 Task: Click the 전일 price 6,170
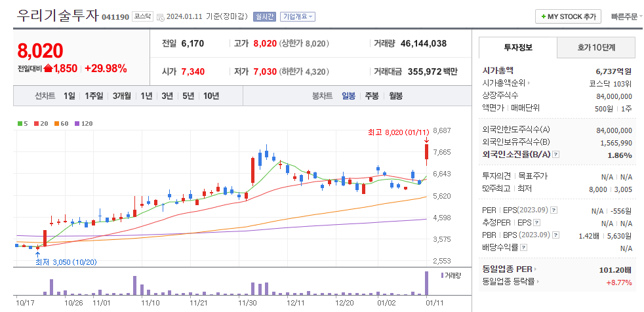(193, 43)
